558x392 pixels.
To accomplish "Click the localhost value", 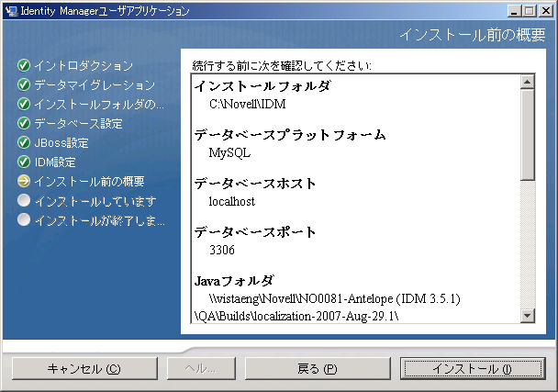I will point(231,202).
